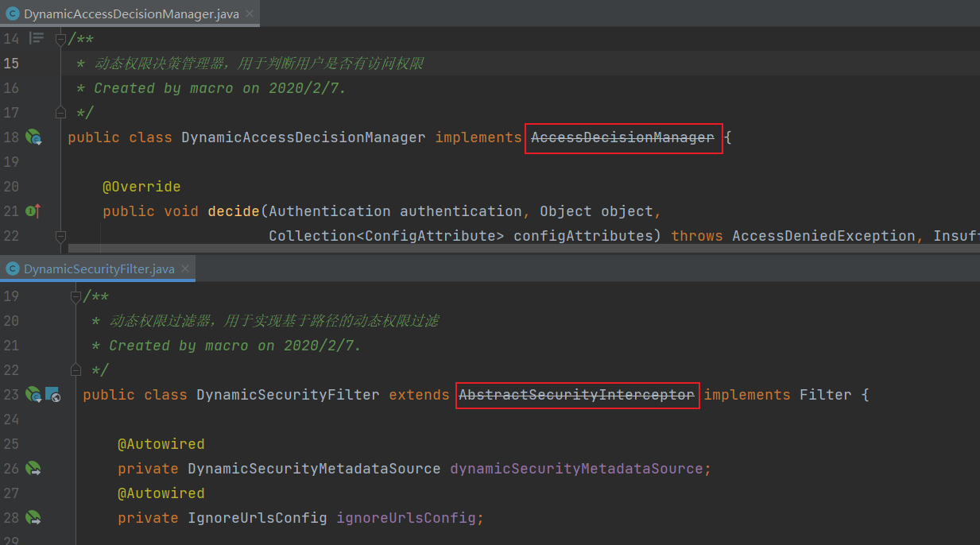Click autowired dependency gutter icon on line 26
Image resolution: width=980 pixels, height=545 pixels.
coord(33,469)
